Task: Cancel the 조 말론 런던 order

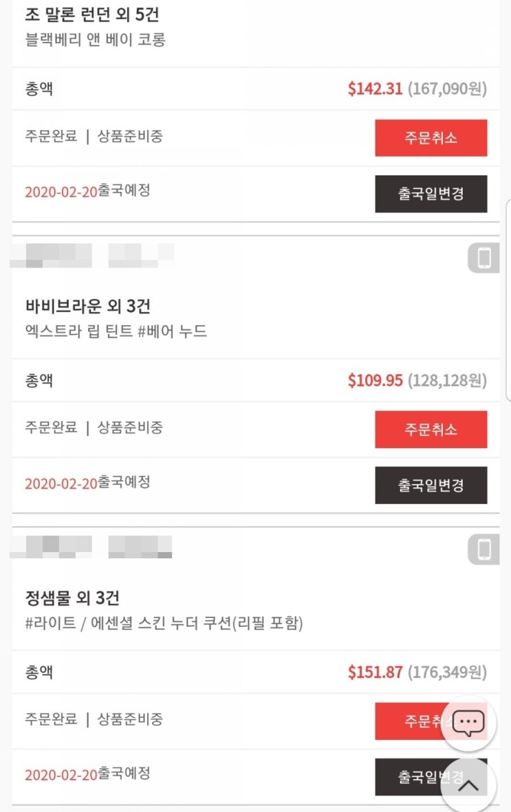Action: pyautogui.click(x=431, y=138)
